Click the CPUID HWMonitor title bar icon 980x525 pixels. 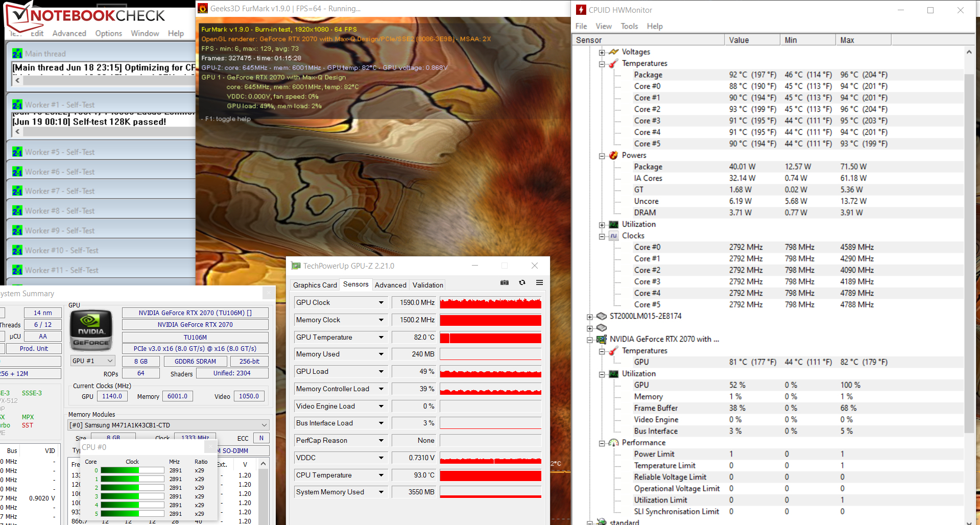[581, 10]
